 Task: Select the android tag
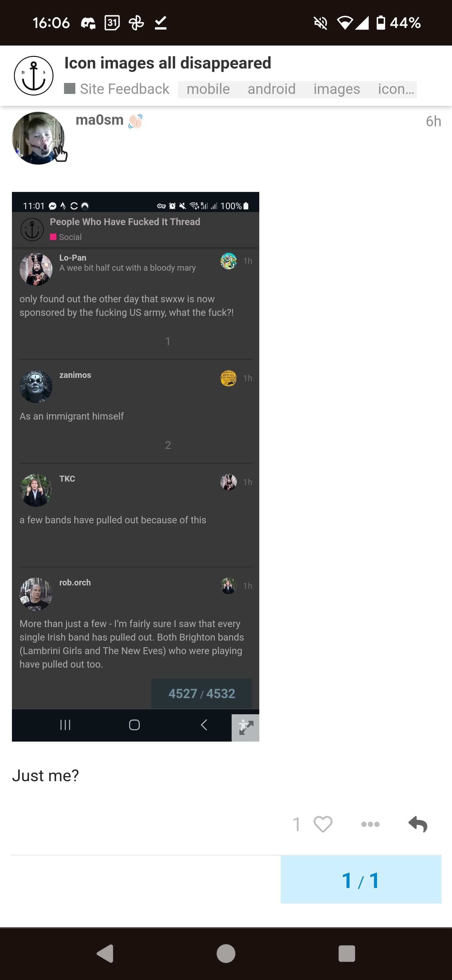[x=272, y=89]
